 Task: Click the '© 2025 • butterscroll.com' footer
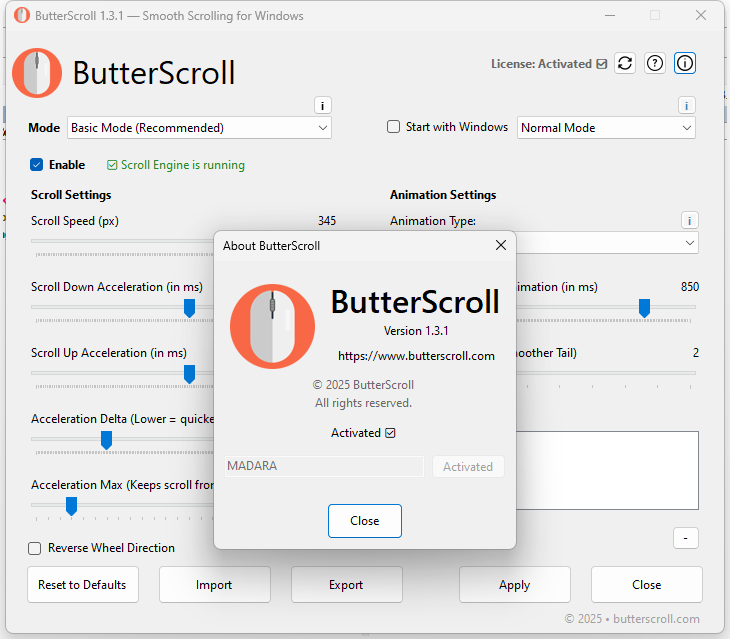[x=632, y=619]
